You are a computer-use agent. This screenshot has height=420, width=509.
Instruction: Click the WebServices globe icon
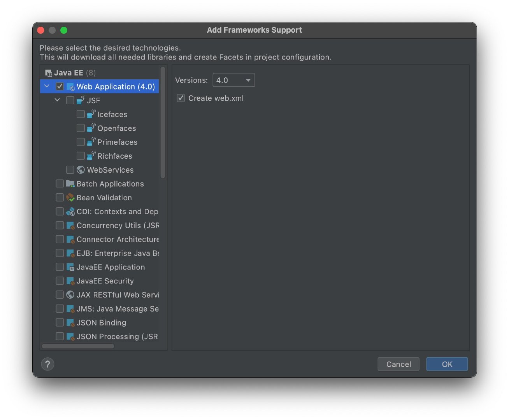click(x=81, y=170)
